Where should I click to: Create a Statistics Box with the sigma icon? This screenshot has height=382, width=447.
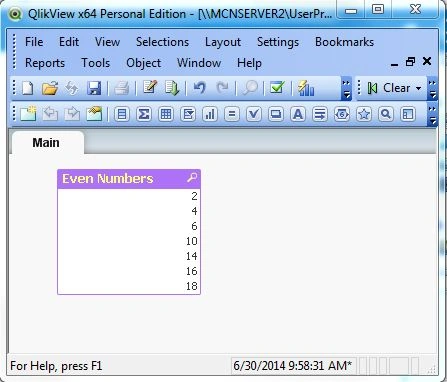click(x=144, y=114)
